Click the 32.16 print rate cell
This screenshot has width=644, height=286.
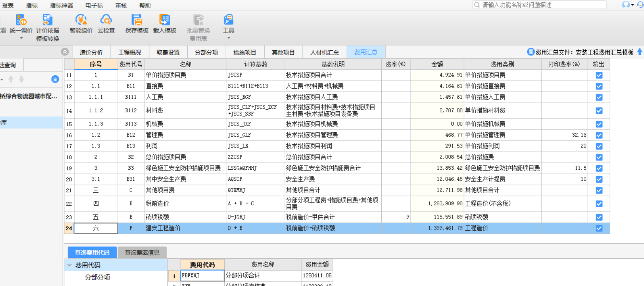(565, 135)
